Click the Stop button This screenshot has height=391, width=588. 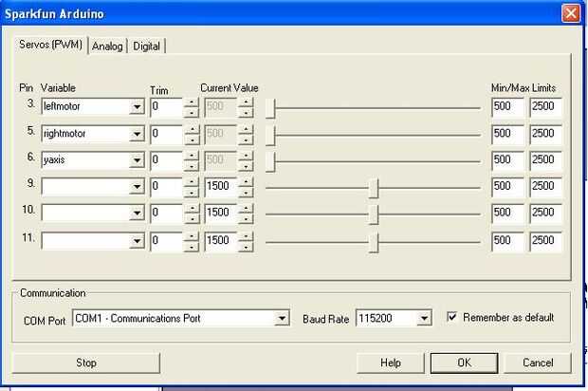[x=86, y=363]
